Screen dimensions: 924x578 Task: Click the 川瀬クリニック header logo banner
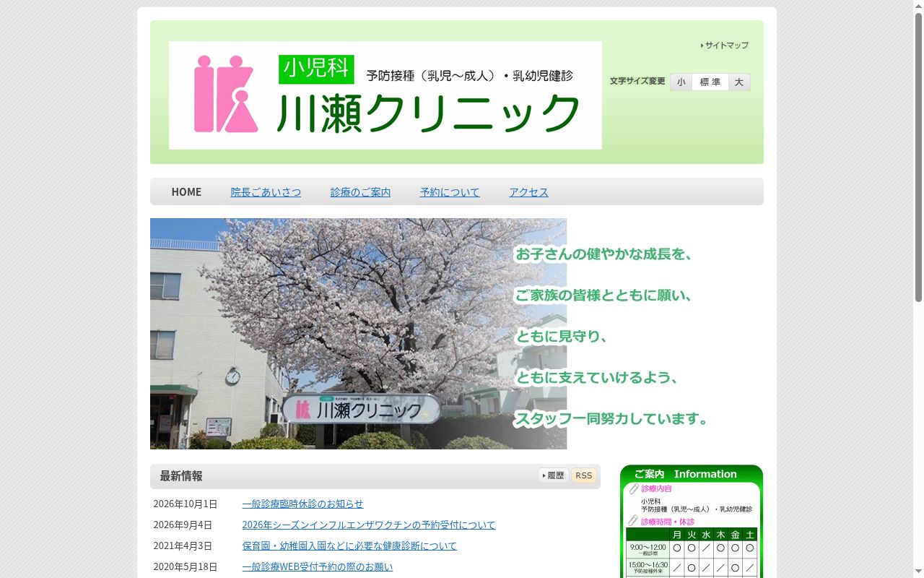pos(385,95)
